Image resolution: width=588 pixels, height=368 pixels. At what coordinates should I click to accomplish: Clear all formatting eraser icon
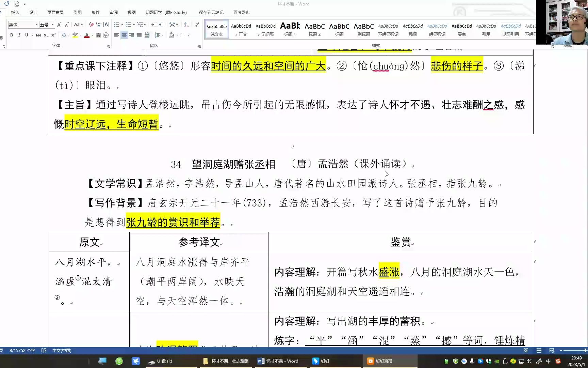(91, 25)
